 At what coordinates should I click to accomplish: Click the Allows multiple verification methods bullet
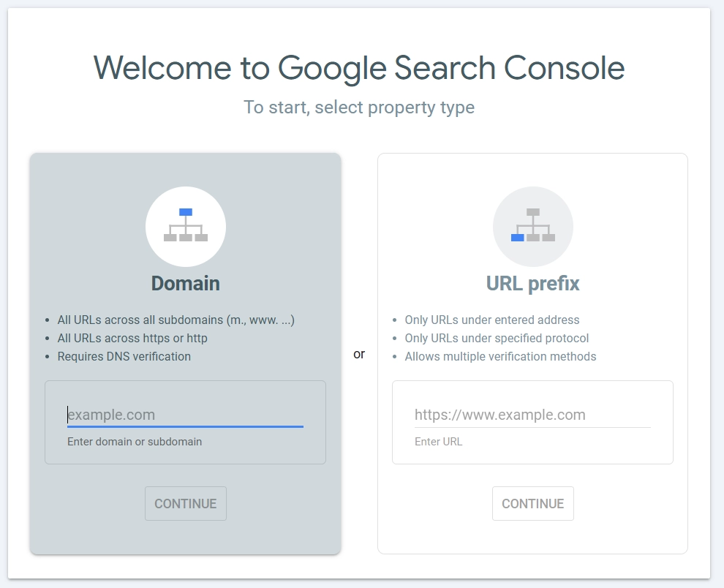point(500,356)
